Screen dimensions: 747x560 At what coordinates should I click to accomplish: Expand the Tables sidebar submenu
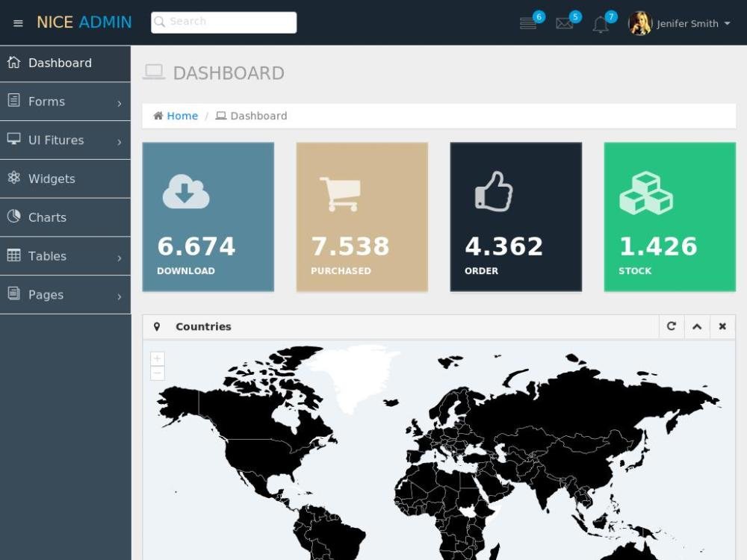(65, 256)
